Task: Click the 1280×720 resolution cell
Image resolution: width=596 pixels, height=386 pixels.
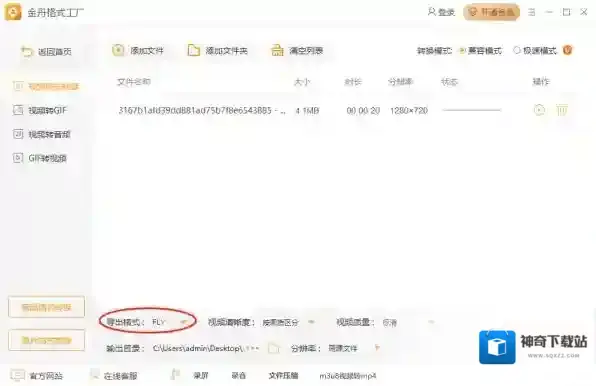Action: point(409,111)
